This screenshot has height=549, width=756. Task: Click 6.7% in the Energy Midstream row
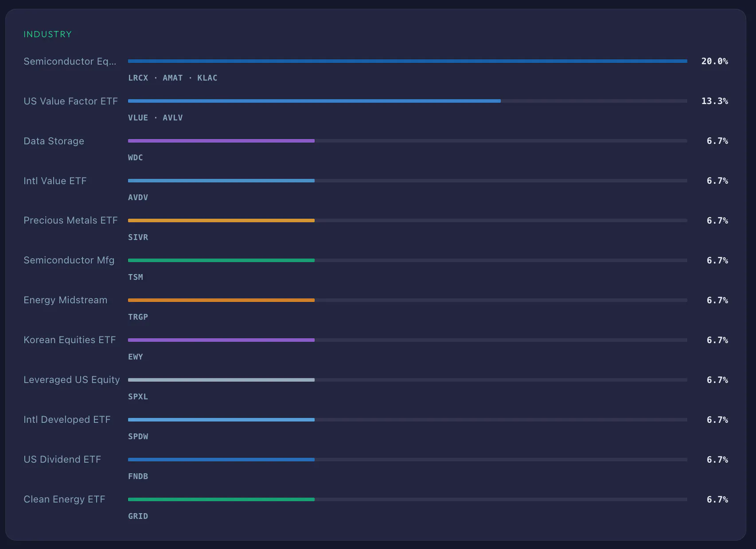(x=717, y=300)
